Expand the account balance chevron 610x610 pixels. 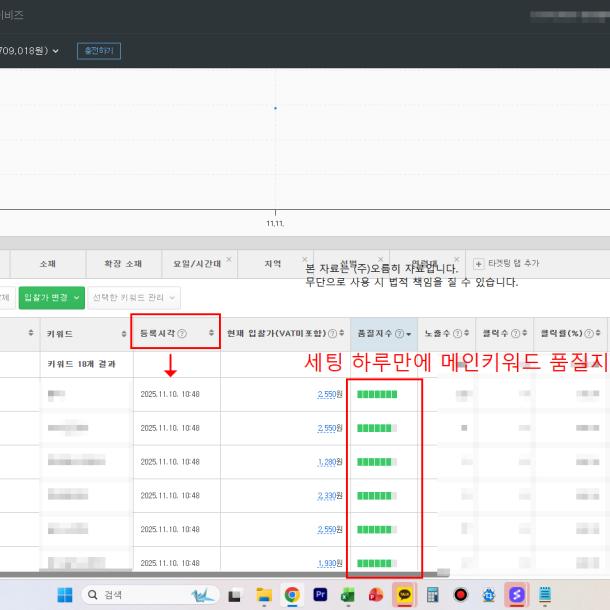point(56,50)
